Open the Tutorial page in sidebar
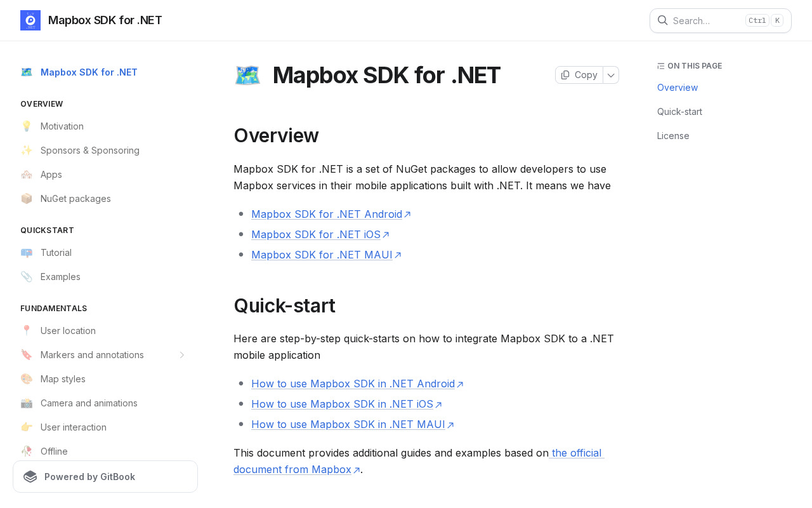The image size is (812, 508). (56, 253)
